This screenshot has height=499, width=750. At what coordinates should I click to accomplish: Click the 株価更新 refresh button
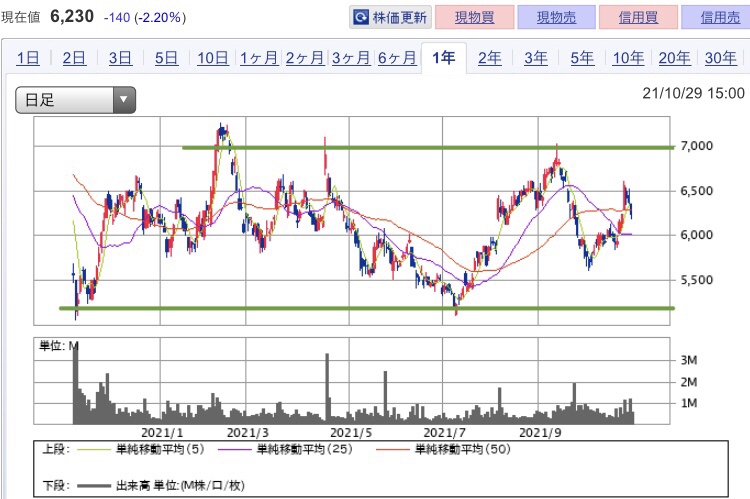tap(390, 18)
